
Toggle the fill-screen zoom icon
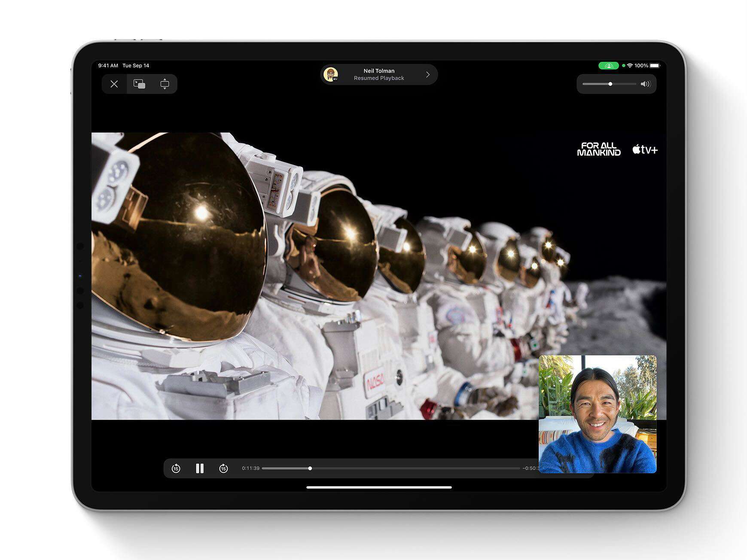[165, 84]
